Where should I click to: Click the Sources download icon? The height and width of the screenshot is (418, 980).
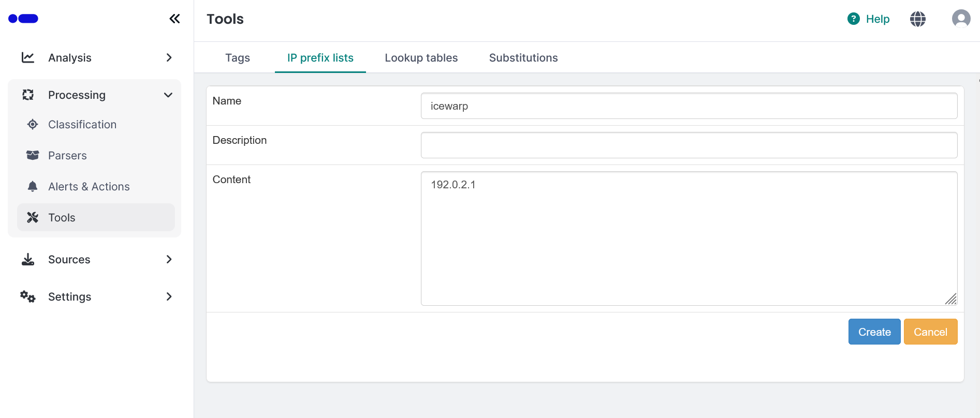coord(28,259)
